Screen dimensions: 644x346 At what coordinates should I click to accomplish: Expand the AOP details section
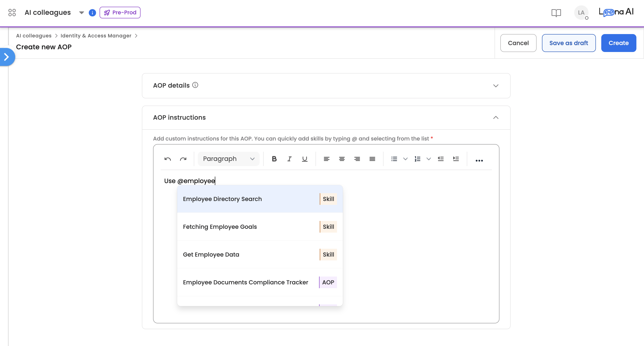coord(495,86)
